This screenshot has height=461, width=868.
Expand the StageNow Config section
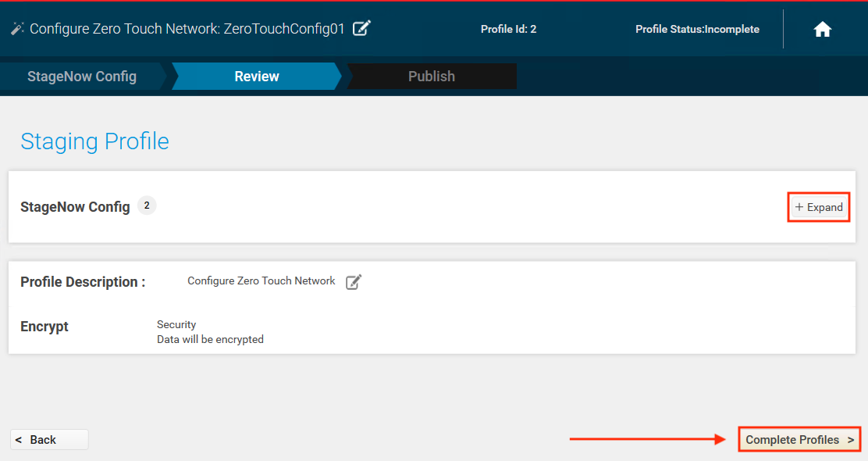pyautogui.click(x=819, y=207)
